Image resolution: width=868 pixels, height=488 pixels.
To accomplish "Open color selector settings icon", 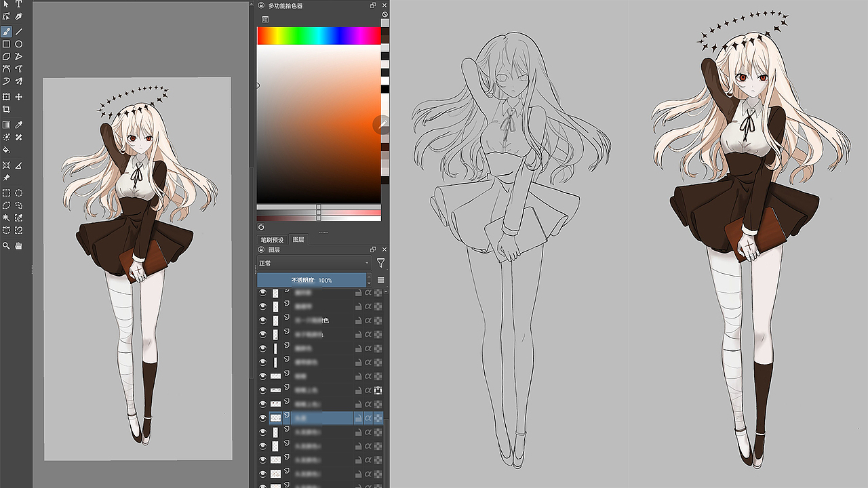I will (265, 20).
